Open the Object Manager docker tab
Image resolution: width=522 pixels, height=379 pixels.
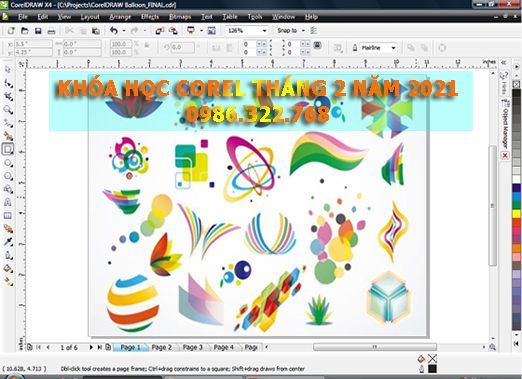tap(505, 123)
